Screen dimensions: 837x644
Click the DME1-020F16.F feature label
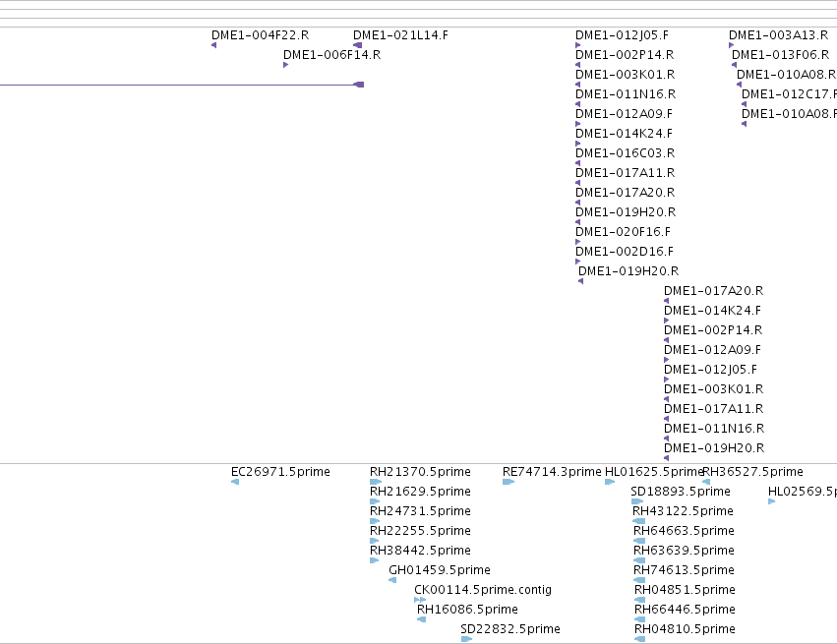pyautogui.click(x=623, y=232)
